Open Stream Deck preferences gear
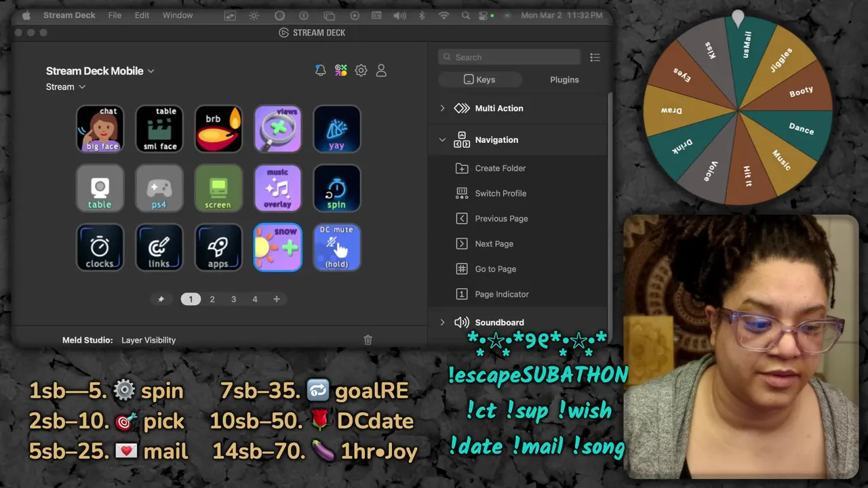This screenshot has height=488, width=868. click(361, 70)
